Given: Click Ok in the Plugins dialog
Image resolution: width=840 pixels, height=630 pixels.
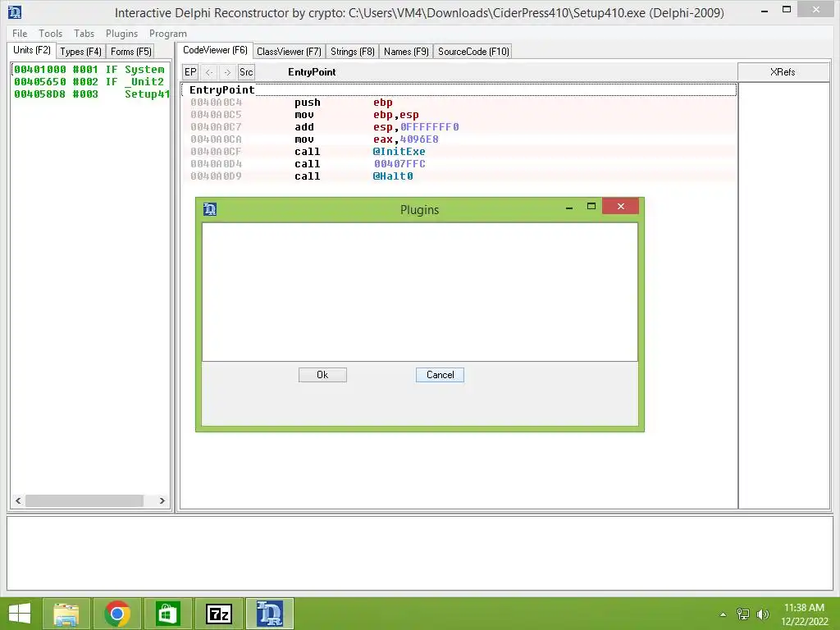Looking at the screenshot, I should point(322,375).
